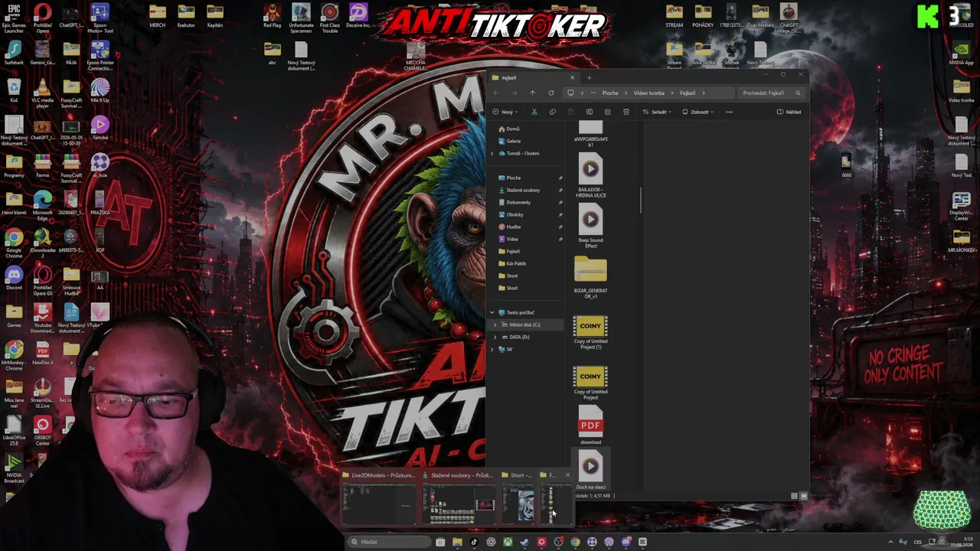Select the BAILADOR – HRDINA ULICE file

590,176
